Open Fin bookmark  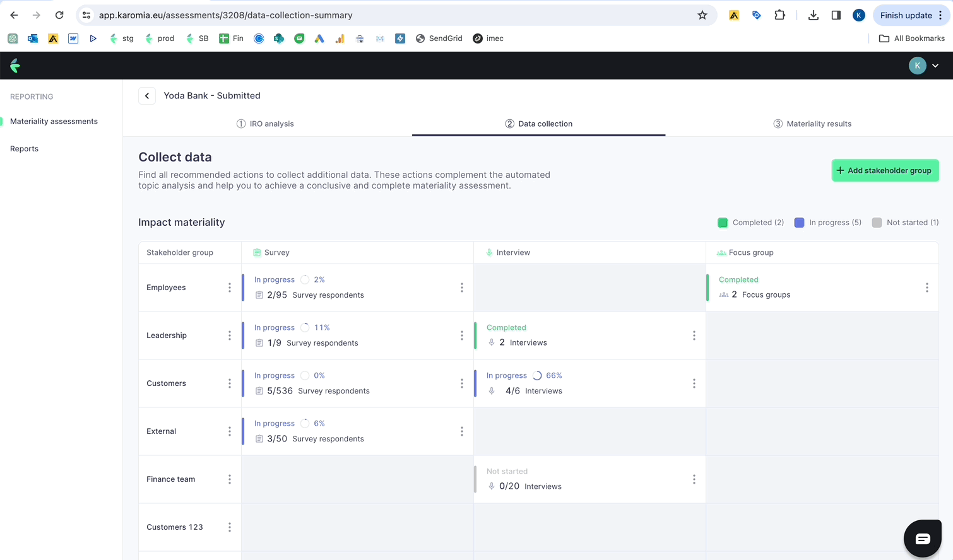click(231, 38)
